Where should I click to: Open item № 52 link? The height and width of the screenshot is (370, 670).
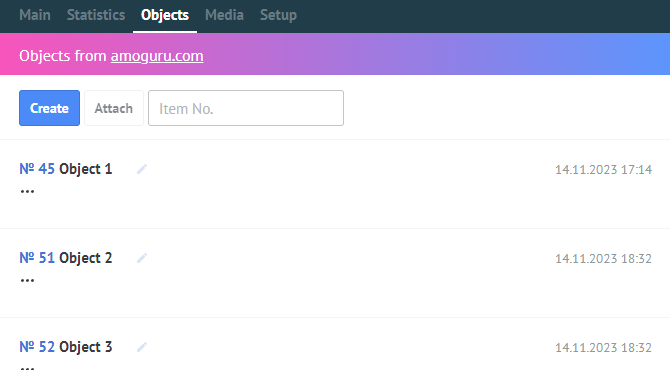point(37,347)
